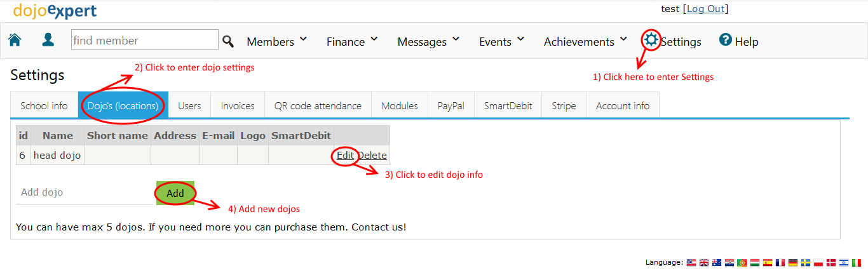This screenshot has height=280, width=868.
Task: Select the Italian flag language
Action: pos(857,263)
